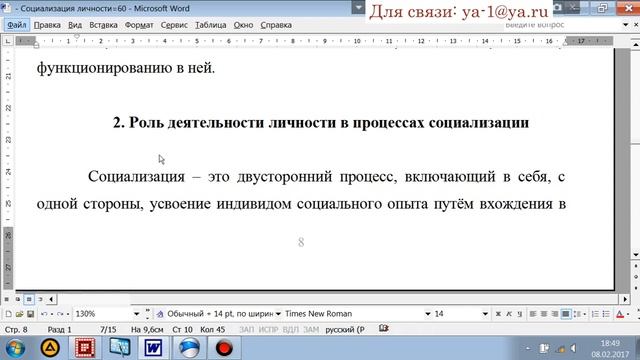Open the AIMP yellow triangle taskbar icon

click(x=50, y=348)
